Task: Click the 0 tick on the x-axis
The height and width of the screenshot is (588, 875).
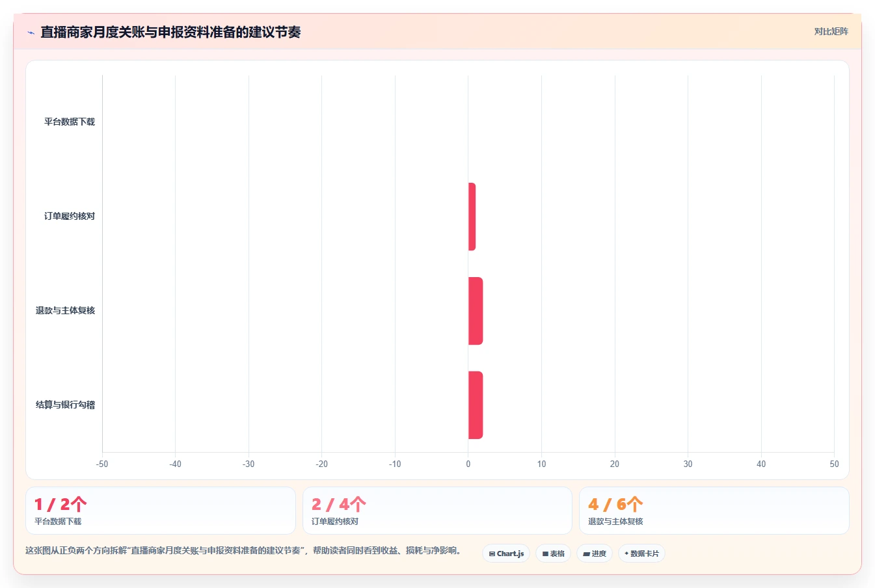Action: (468, 464)
